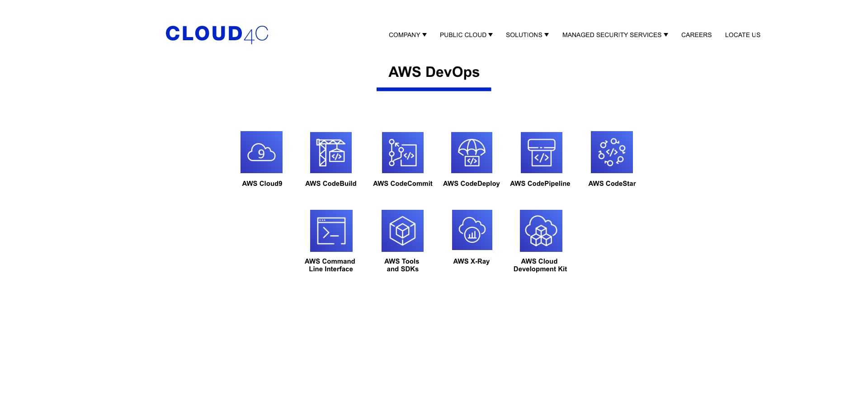Click the AWS CodeDeploy label
The height and width of the screenshot is (397, 868).
(x=472, y=184)
